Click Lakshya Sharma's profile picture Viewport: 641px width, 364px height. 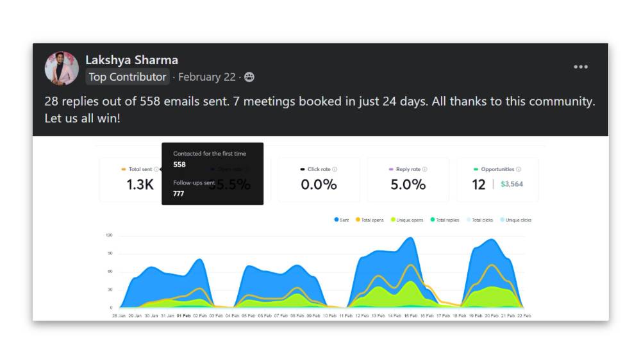click(62, 69)
